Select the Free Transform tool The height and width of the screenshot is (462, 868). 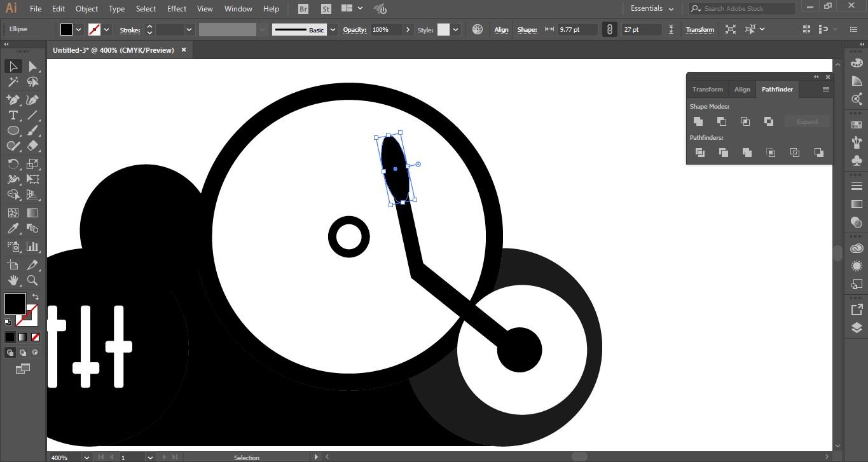point(32,179)
